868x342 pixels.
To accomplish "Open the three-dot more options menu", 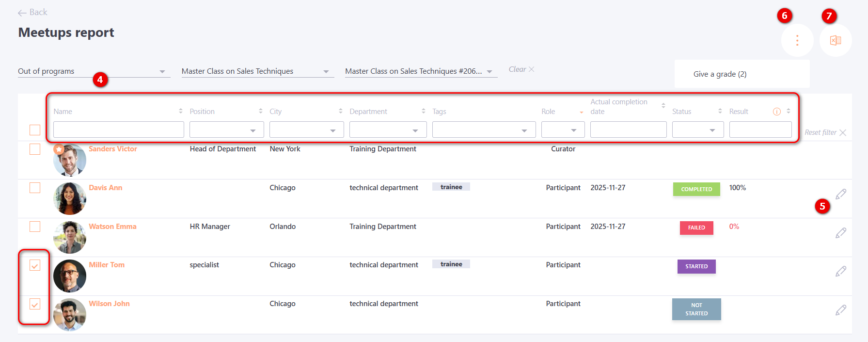I will 797,40.
